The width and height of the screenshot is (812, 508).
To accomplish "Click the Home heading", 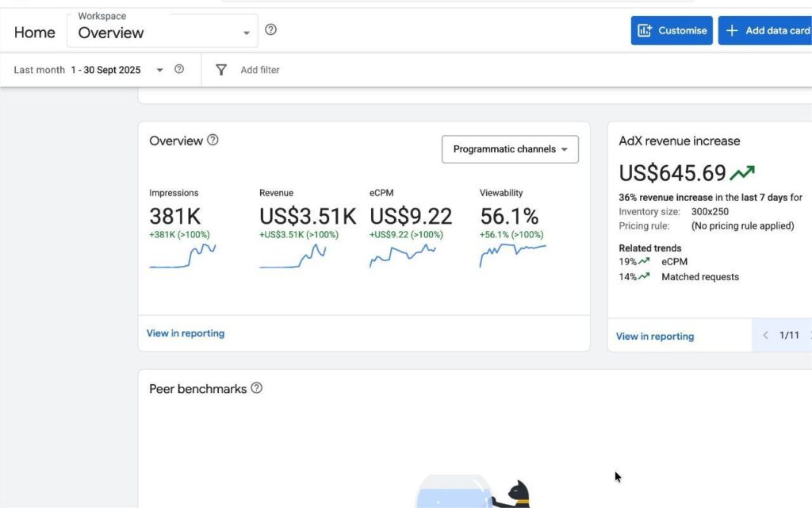I will [35, 33].
